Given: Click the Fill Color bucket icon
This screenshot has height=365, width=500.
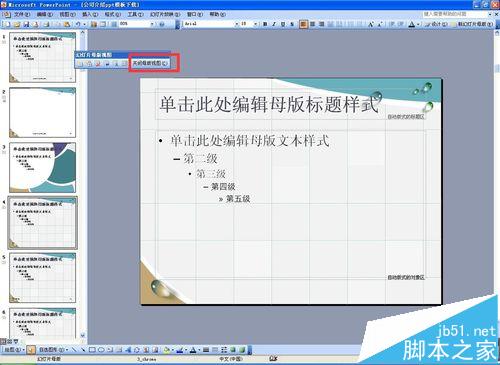Looking at the screenshot, I should tap(166, 350).
